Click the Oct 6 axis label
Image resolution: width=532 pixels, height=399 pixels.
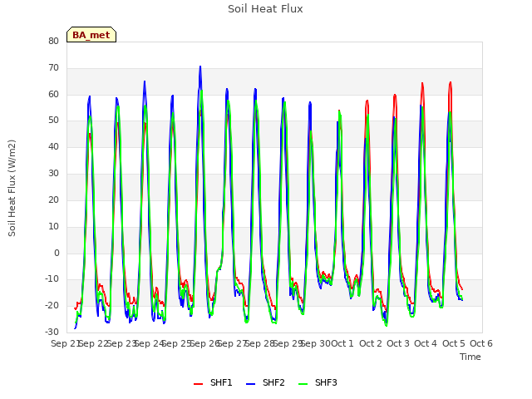pyautogui.click(x=481, y=343)
